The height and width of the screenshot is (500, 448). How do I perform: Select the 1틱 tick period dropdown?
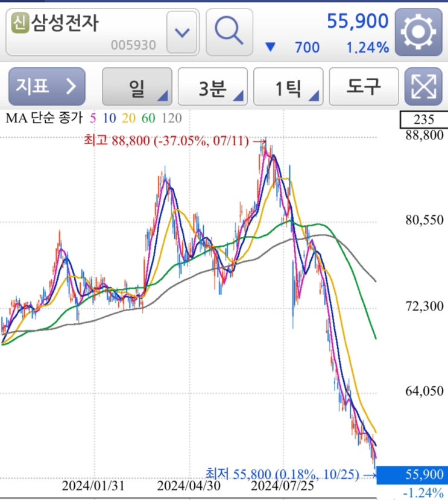(288, 86)
